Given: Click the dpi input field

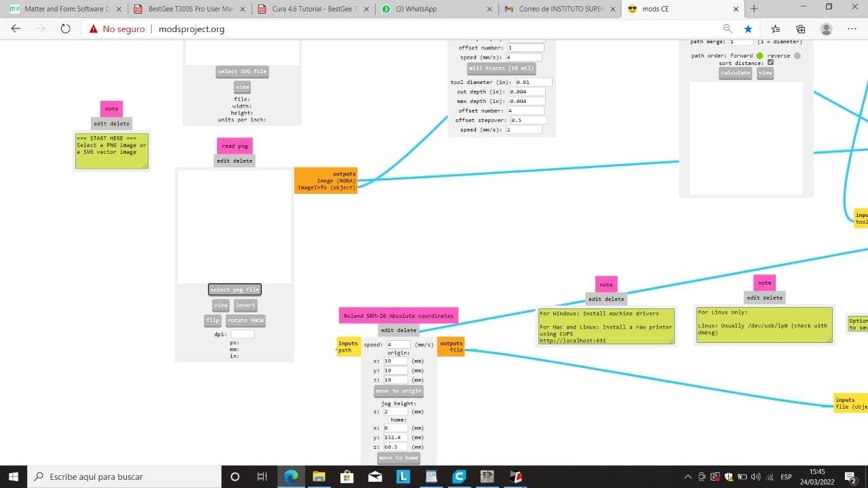Looking at the screenshot, I should point(243,334).
